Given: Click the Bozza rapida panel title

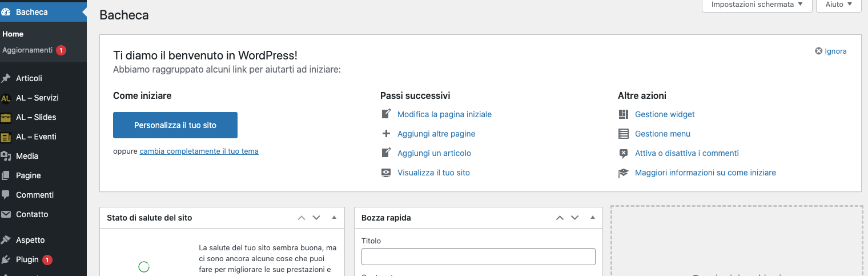Looking at the screenshot, I should pyautogui.click(x=386, y=218).
